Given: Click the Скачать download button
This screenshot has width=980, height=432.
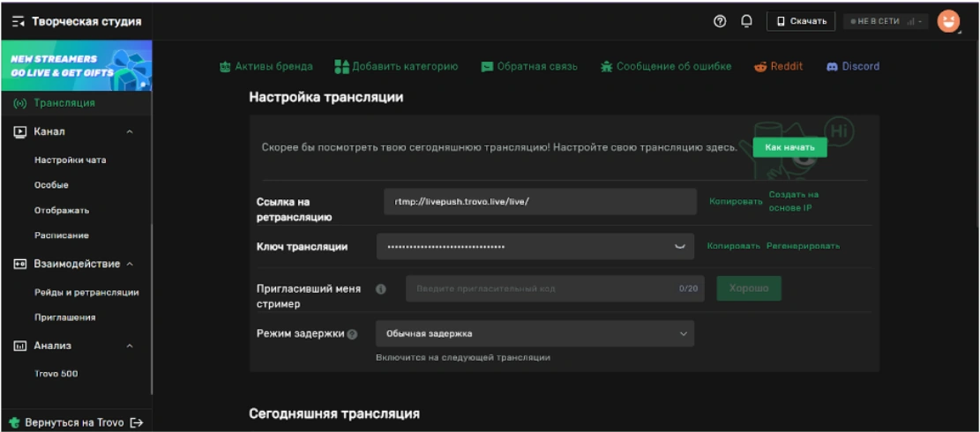Looking at the screenshot, I should coord(801,21).
